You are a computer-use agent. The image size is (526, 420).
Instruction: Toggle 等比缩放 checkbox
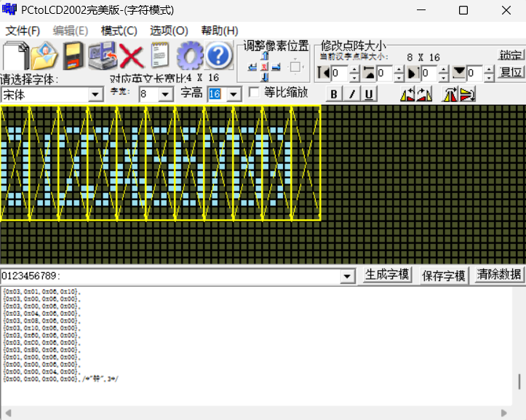pos(254,92)
